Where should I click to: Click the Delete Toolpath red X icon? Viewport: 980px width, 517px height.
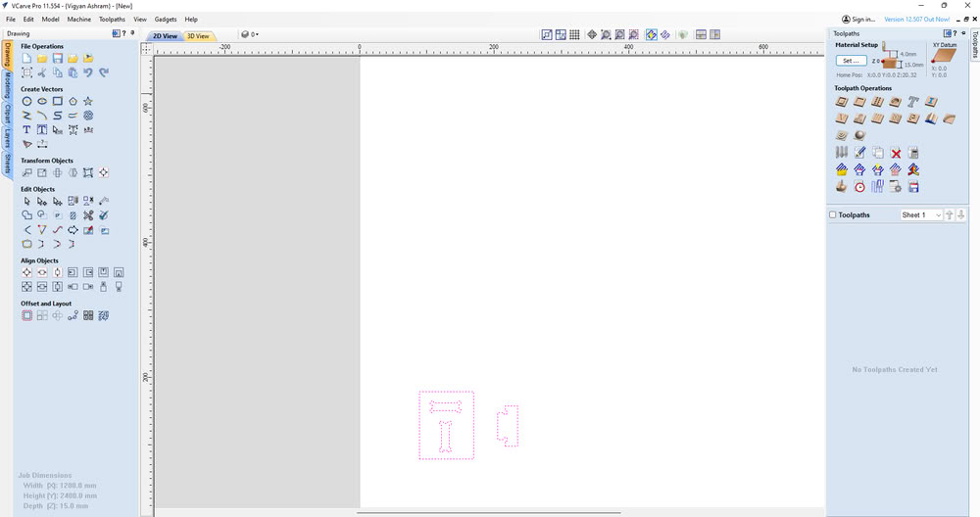pyautogui.click(x=896, y=153)
